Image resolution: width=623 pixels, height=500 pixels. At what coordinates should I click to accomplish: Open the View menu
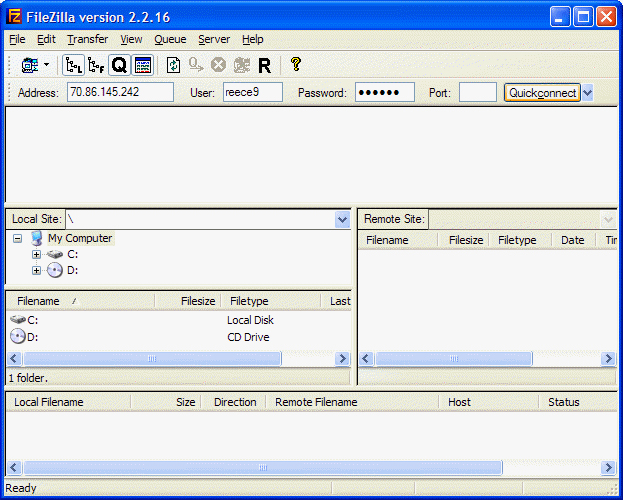131,39
